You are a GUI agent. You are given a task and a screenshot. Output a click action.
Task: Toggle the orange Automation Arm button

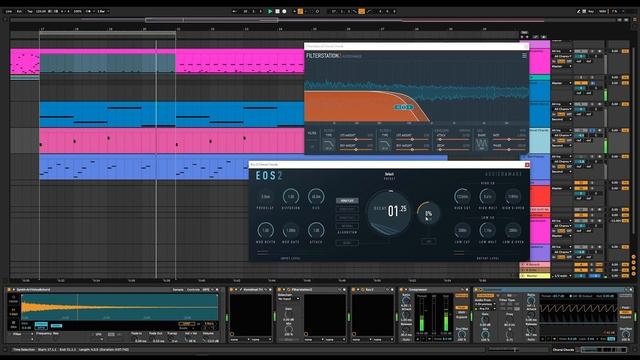click(x=300, y=11)
